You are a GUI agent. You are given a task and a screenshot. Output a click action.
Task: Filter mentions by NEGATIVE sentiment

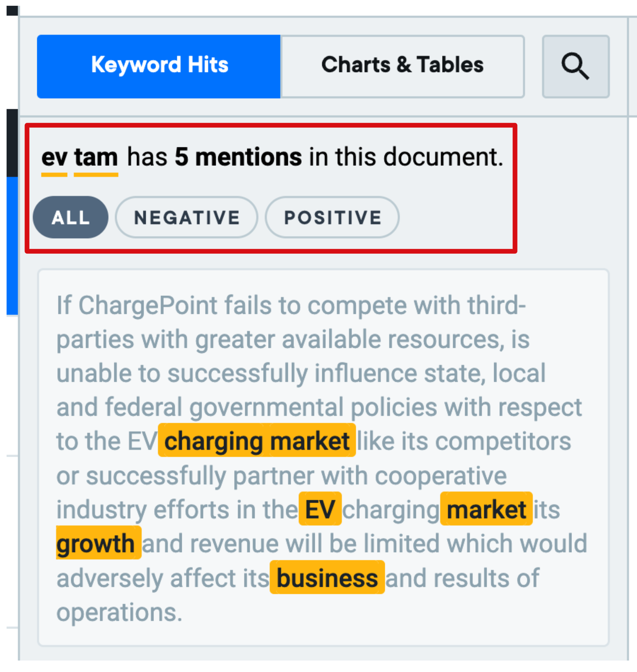[x=187, y=217]
